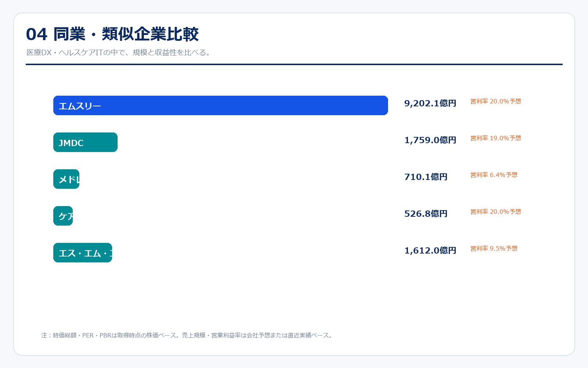This screenshot has width=588, height=368.
Task: Click 営利率 20.0%予想 beside 526.8億円
Action: pyautogui.click(x=496, y=212)
